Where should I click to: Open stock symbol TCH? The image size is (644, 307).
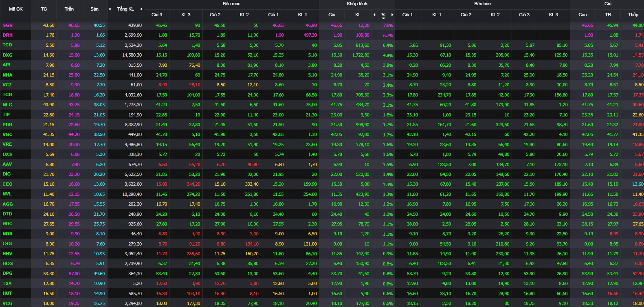click(x=7, y=94)
